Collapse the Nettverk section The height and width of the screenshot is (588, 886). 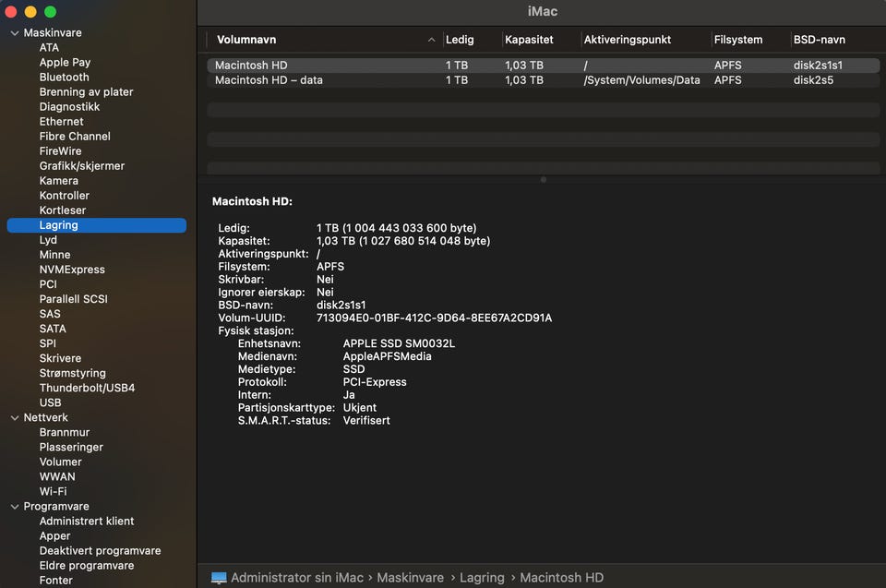15,418
